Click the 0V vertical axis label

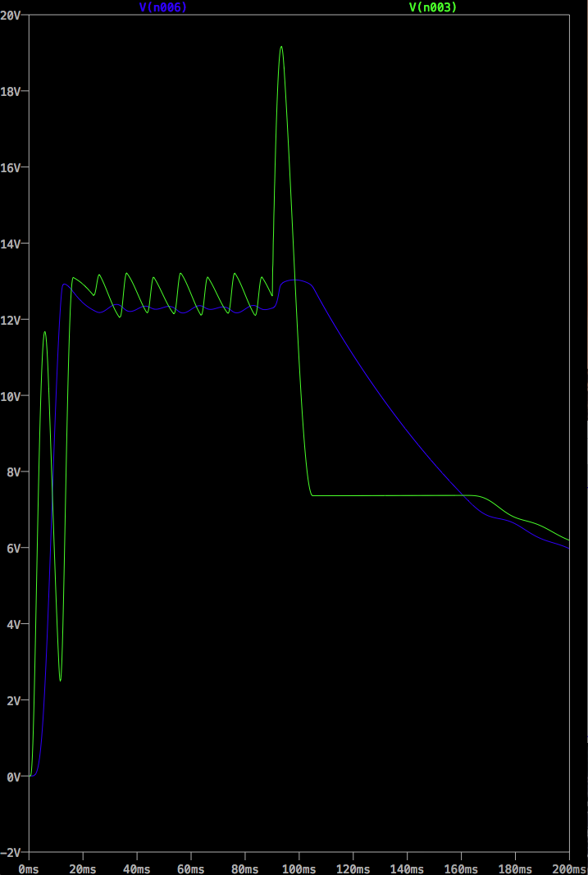(14, 777)
